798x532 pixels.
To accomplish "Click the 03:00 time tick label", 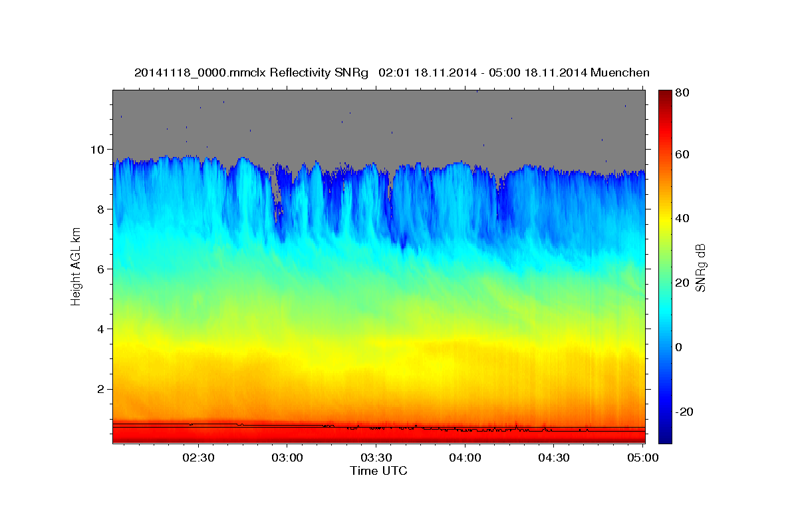I will click(x=287, y=458).
